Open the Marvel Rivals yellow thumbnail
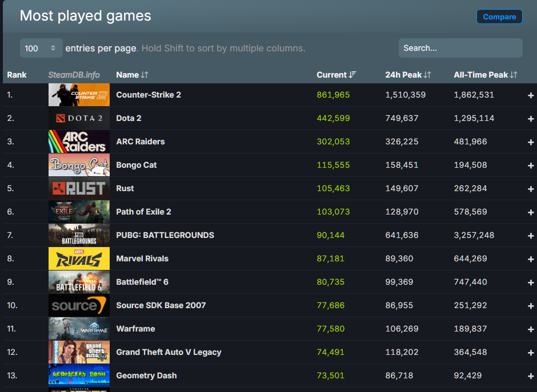Image resolution: width=537 pixels, height=392 pixels. click(79, 258)
